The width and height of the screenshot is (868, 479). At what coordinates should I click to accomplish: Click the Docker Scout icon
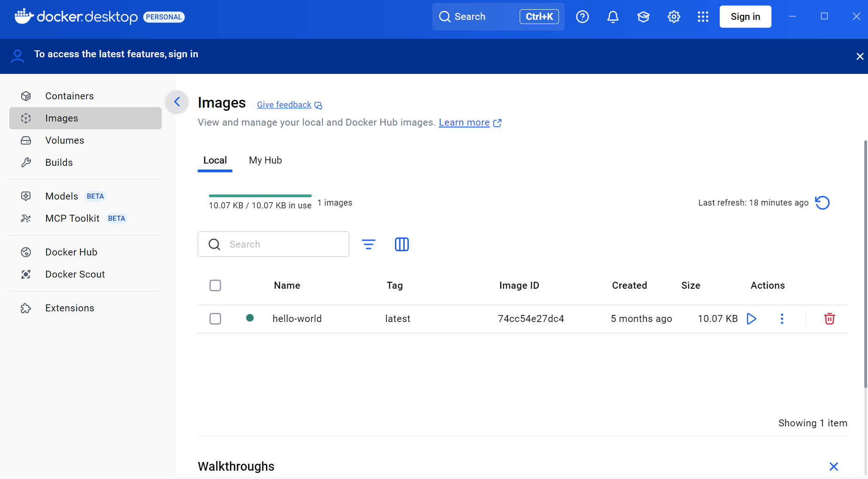(x=26, y=274)
